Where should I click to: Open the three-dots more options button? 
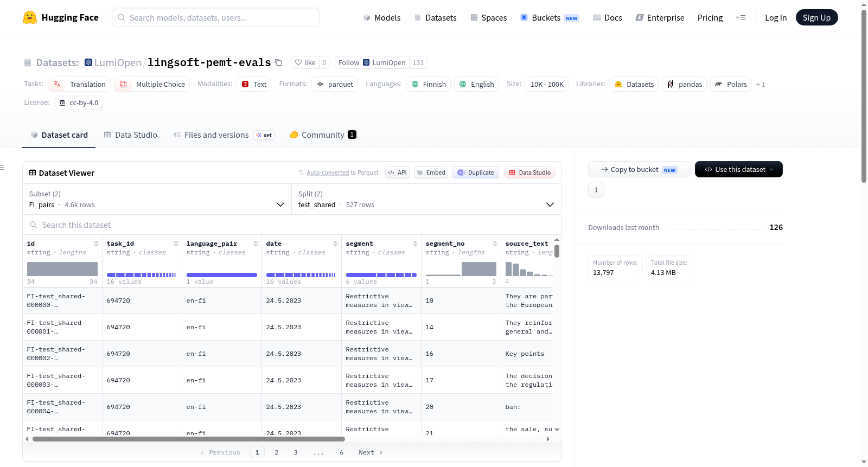596,190
